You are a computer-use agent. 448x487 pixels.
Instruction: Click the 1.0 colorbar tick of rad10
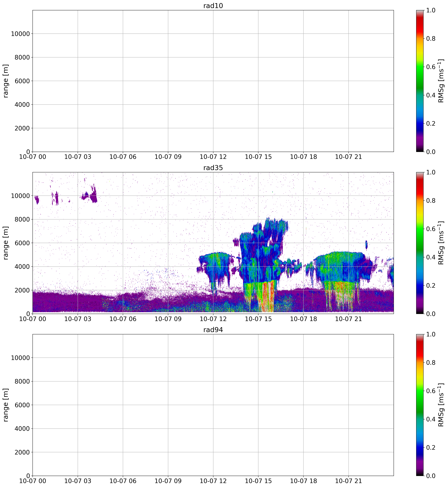pyautogui.click(x=431, y=10)
